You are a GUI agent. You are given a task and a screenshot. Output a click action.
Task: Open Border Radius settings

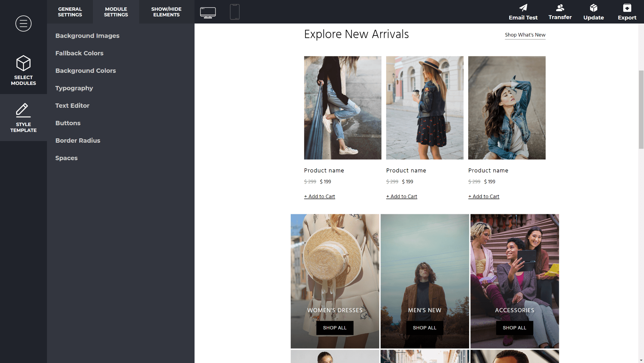click(78, 140)
